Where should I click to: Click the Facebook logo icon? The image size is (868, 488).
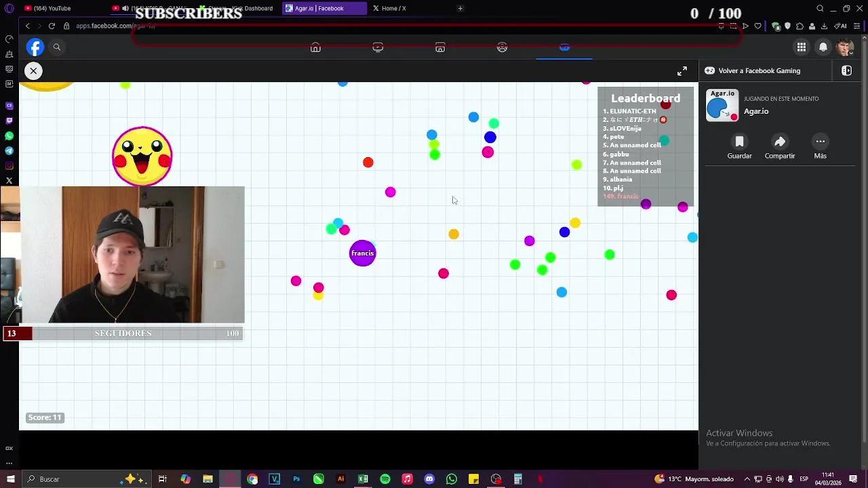[x=35, y=47]
